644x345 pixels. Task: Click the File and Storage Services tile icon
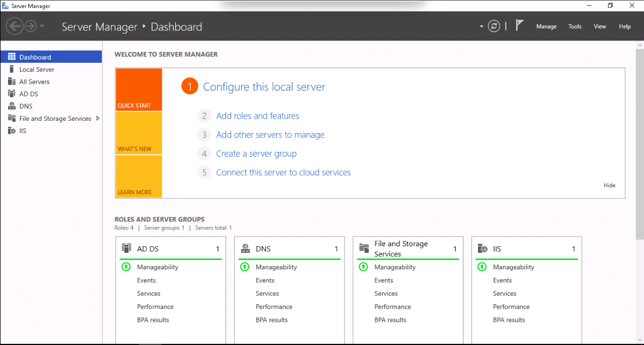[x=364, y=248]
